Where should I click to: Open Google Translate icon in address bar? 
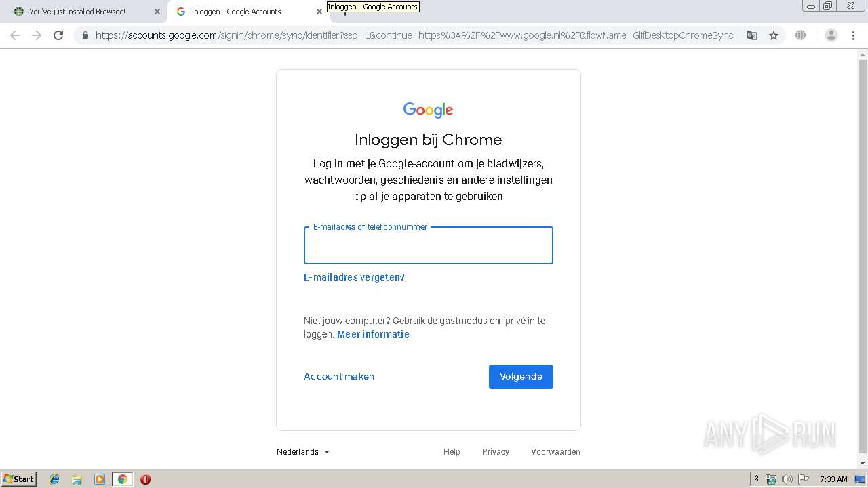tap(751, 35)
